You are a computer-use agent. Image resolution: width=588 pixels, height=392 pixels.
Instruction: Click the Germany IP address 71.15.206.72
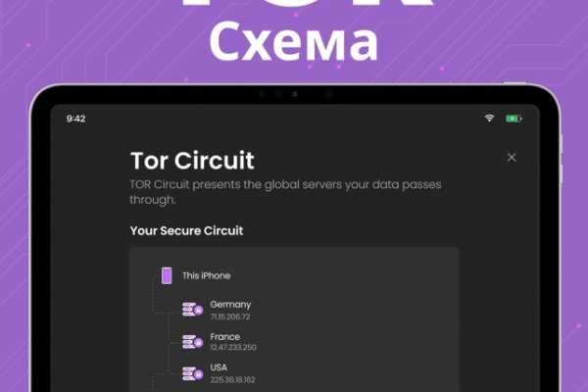pyautogui.click(x=230, y=317)
